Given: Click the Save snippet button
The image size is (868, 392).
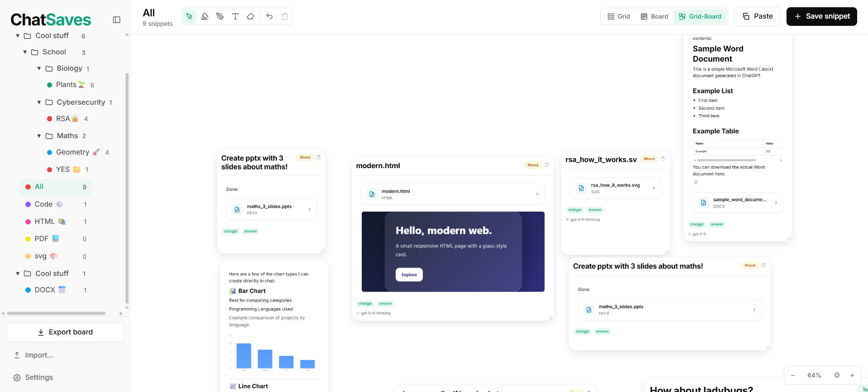Looking at the screenshot, I should point(822,16).
